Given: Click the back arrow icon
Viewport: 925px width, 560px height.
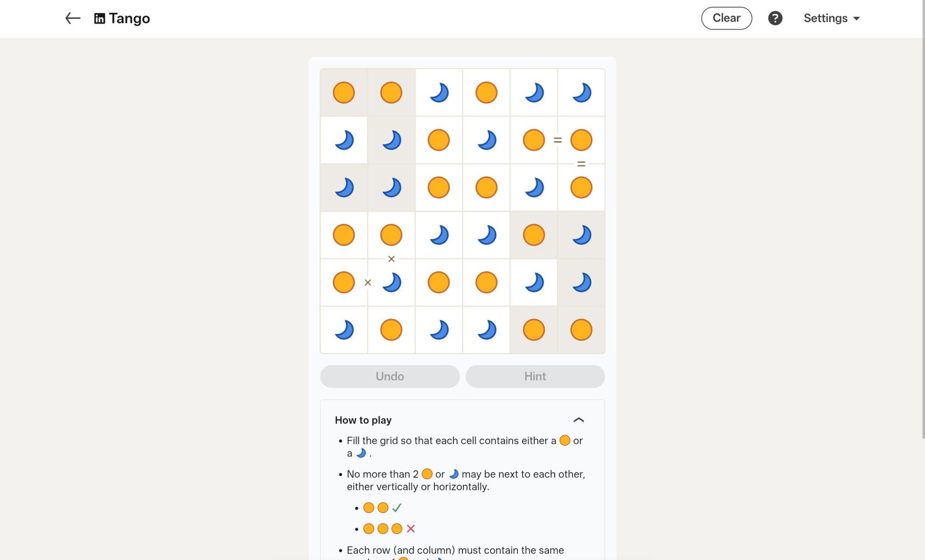Looking at the screenshot, I should 72,18.
